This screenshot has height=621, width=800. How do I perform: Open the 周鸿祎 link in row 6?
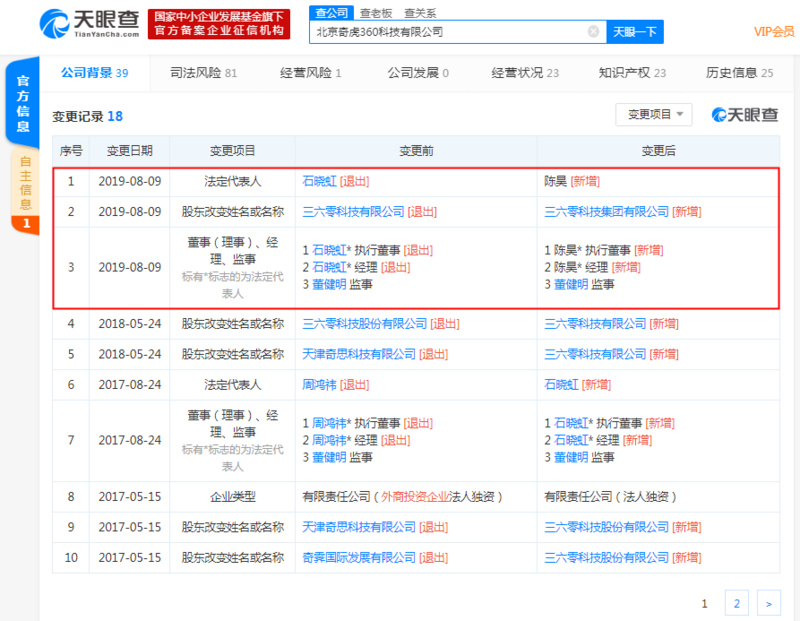(319, 384)
